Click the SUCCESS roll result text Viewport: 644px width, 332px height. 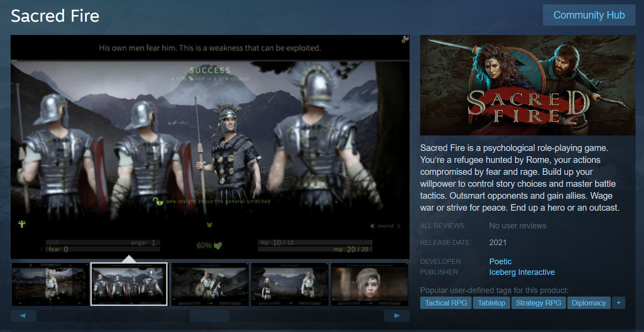210,70
